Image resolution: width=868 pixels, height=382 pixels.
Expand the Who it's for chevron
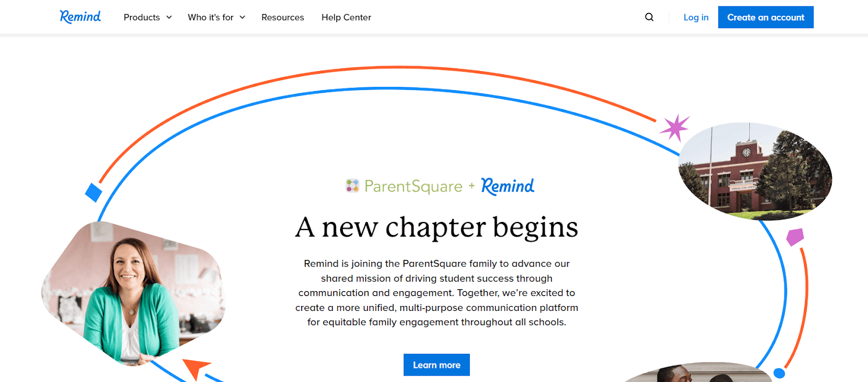click(242, 17)
